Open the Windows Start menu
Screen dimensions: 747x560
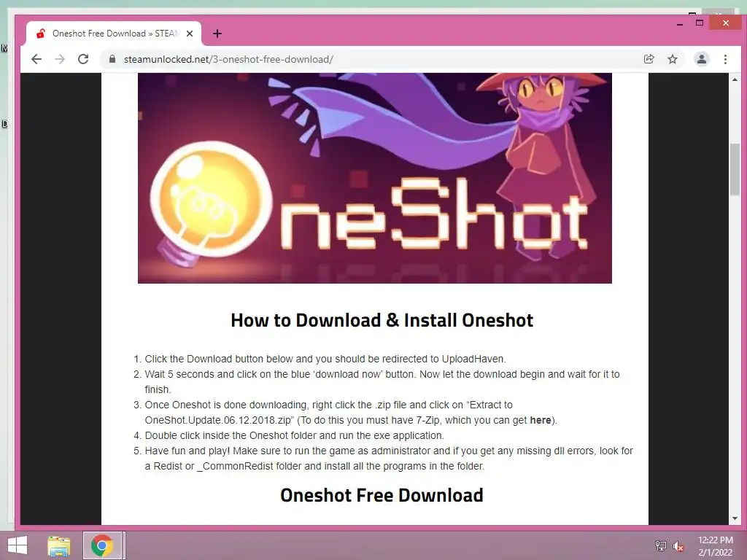click(x=18, y=545)
